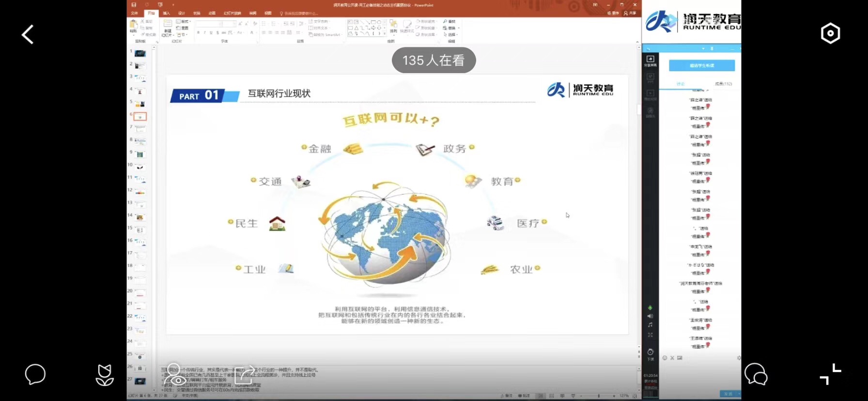Mute the speaker icon in the sidebar
This screenshot has width=868, height=401.
click(x=650, y=316)
